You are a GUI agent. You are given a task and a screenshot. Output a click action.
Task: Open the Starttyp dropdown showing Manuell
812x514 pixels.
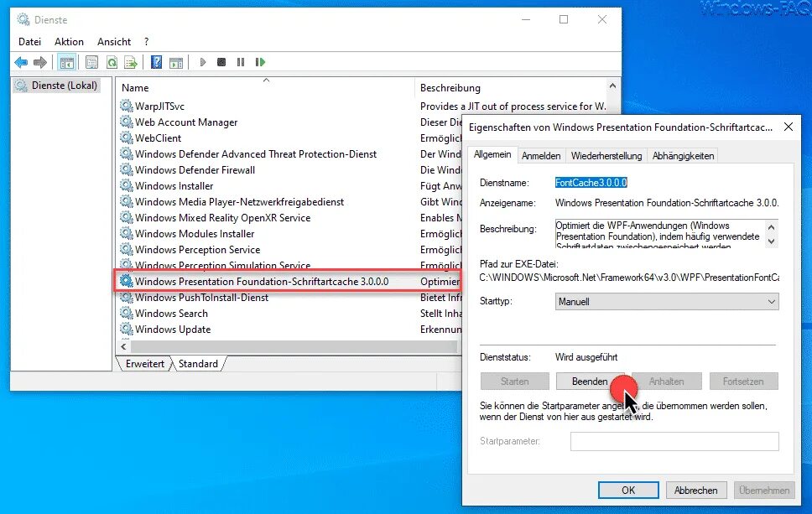click(667, 302)
